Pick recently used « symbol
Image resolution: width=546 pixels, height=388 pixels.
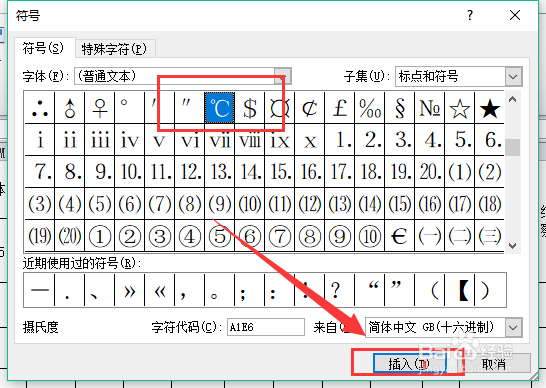coord(159,290)
